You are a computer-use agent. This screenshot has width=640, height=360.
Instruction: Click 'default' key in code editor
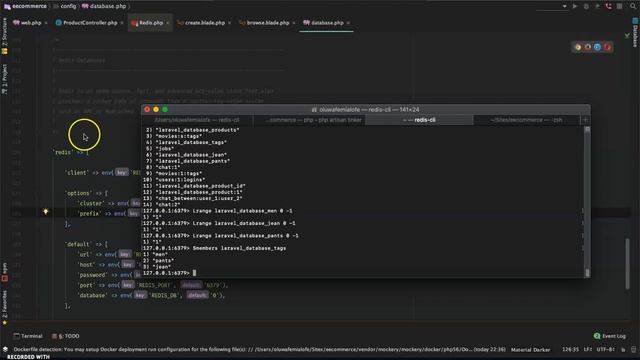pyautogui.click(x=79, y=244)
